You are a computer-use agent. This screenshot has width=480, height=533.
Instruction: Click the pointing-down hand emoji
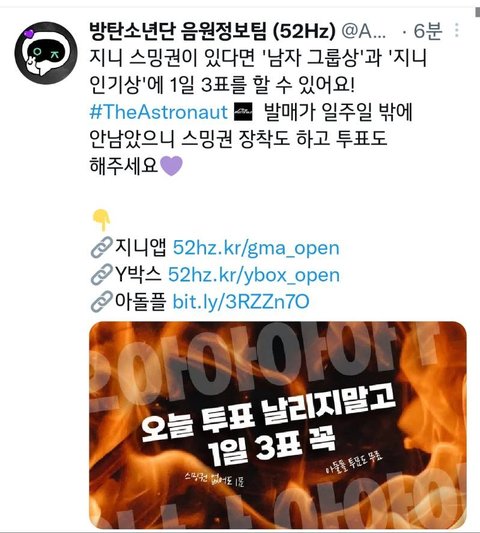point(102,220)
